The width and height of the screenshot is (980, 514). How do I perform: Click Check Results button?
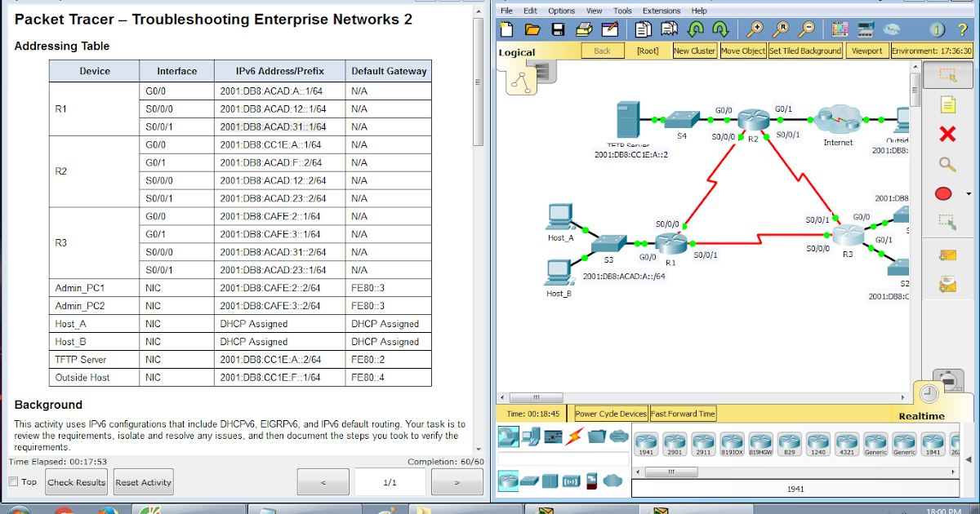(77, 482)
